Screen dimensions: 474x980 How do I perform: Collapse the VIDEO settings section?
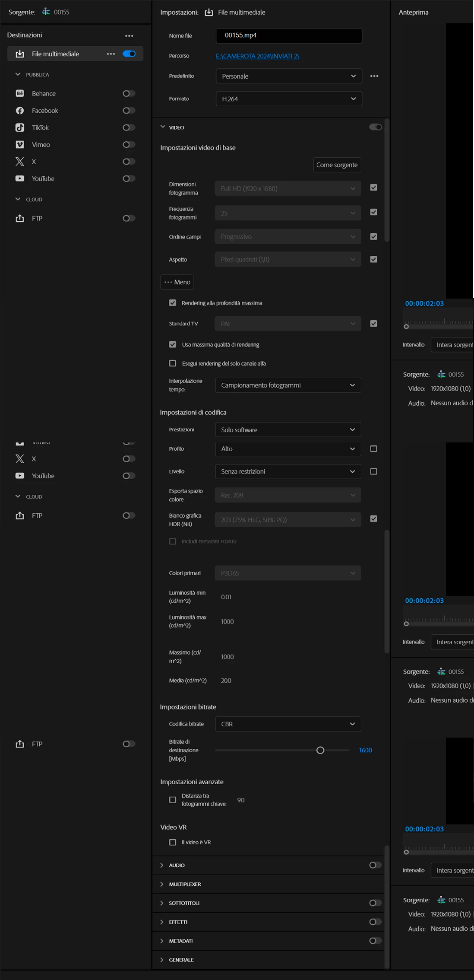click(163, 127)
